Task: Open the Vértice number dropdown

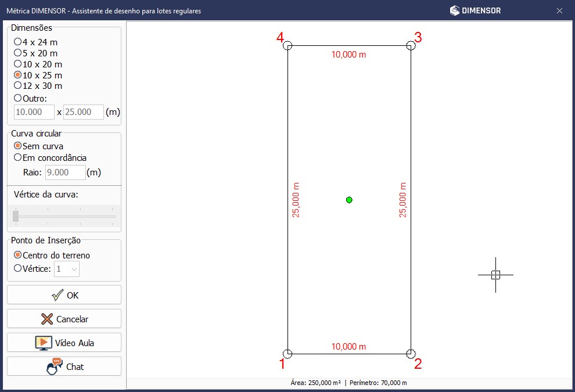Action: tap(67, 269)
